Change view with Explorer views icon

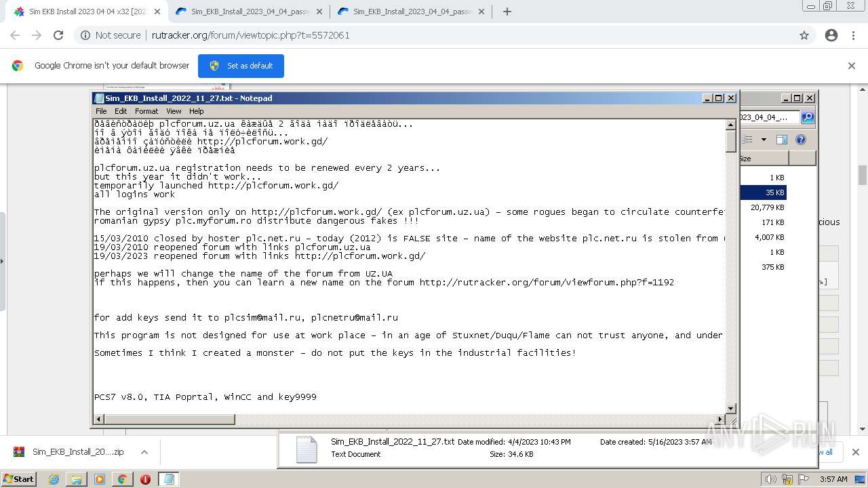pyautogui.click(x=748, y=140)
